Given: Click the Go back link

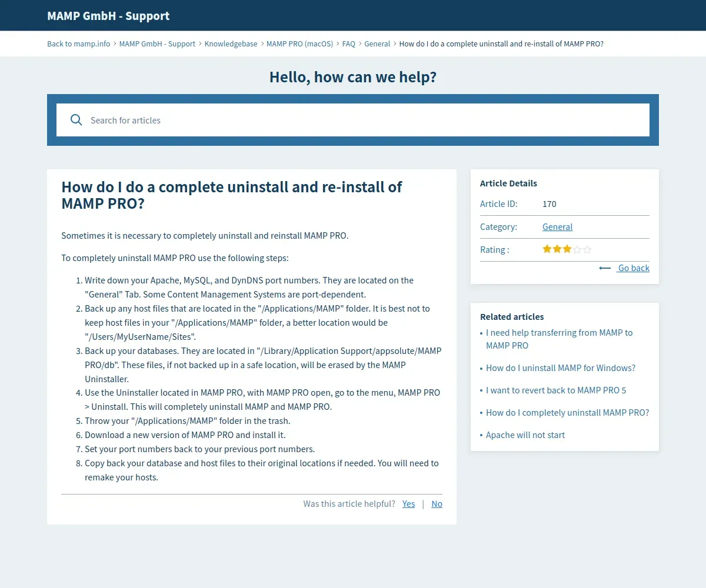Looking at the screenshot, I should pyautogui.click(x=624, y=268).
